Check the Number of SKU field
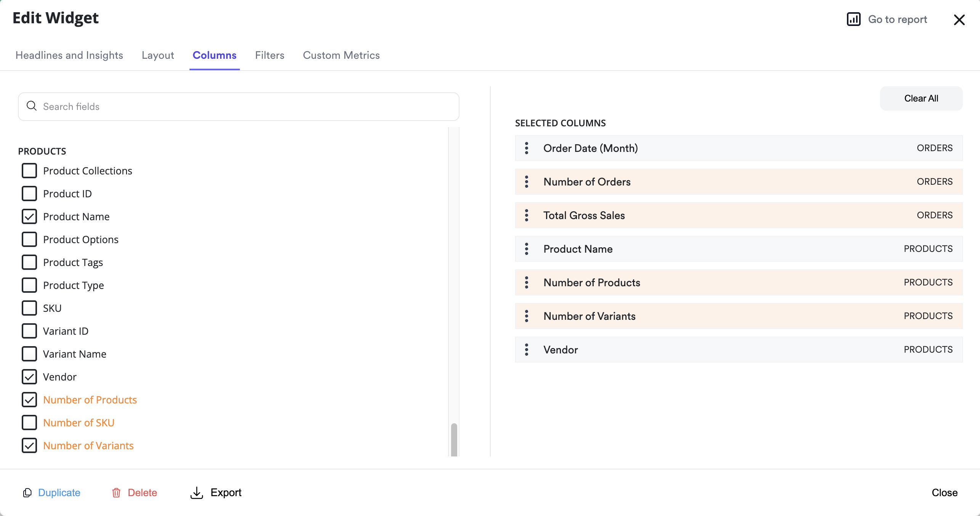The height and width of the screenshot is (516, 980). 29,422
